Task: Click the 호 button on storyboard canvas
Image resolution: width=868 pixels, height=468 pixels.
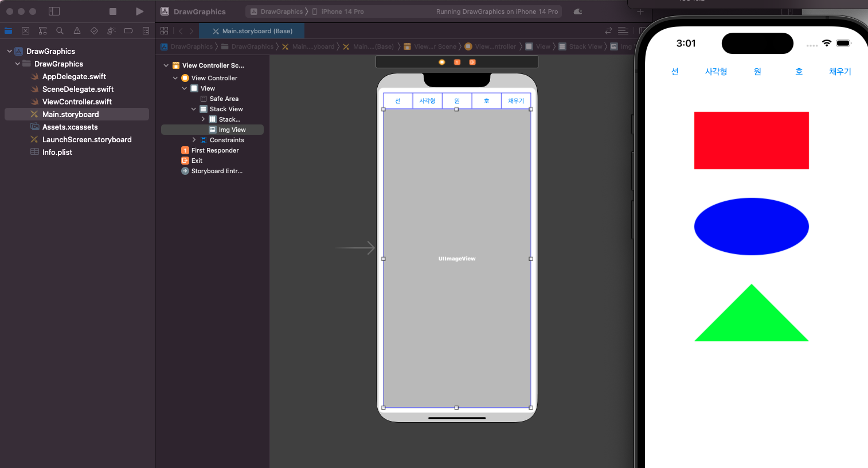Action: tap(486, 101)
